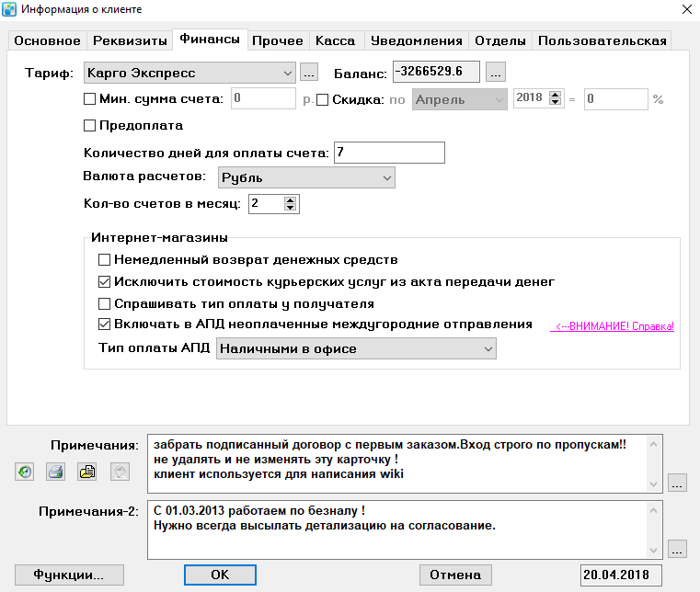Click the printer icon below Примечания
The width and height of the screenshot is (700, 592).
click(56, 472)
